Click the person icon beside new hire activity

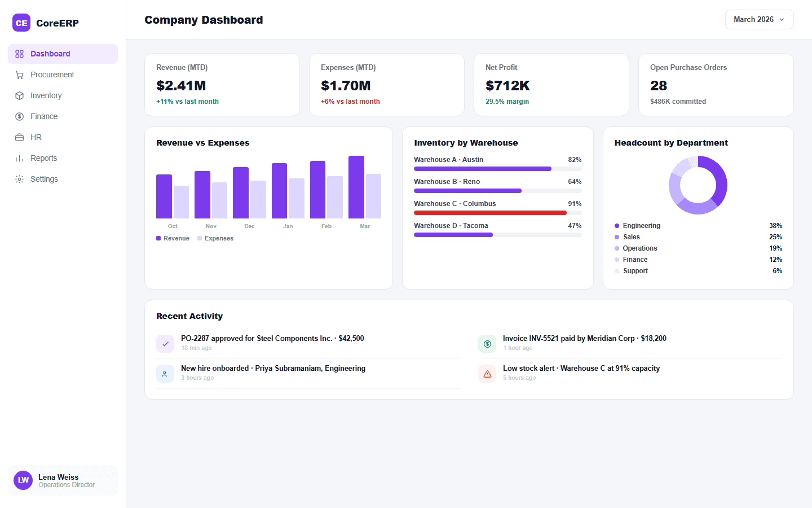[x=165, y=373]
